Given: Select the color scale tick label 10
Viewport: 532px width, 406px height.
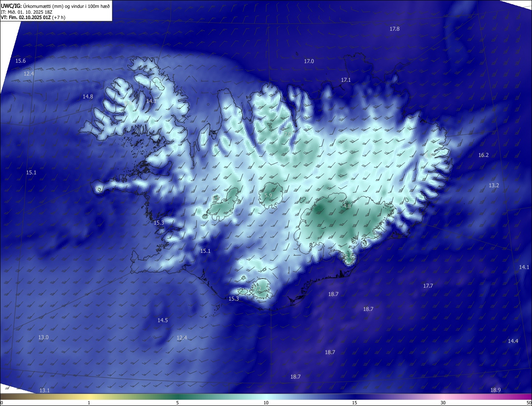Looking at the screenshot, I should (x=266, y=403).
